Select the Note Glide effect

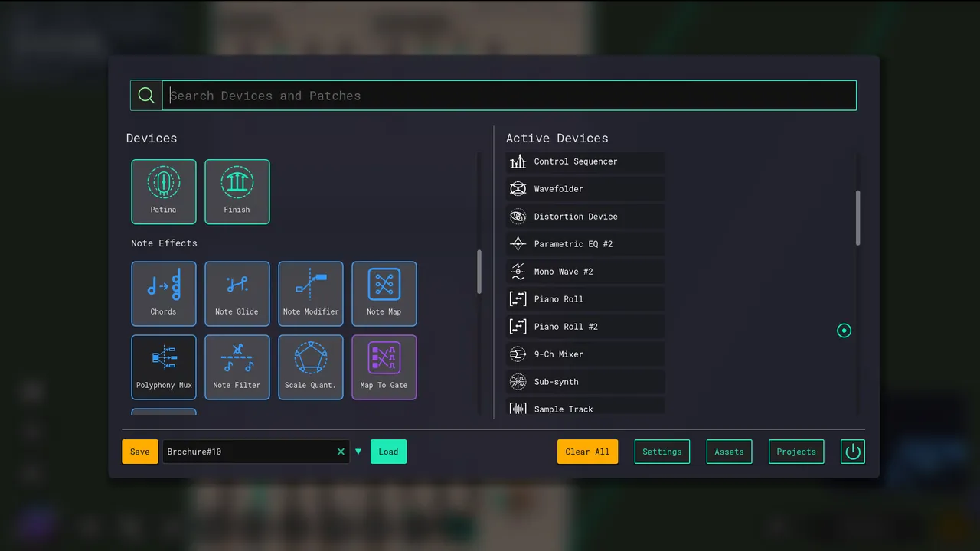237,294
